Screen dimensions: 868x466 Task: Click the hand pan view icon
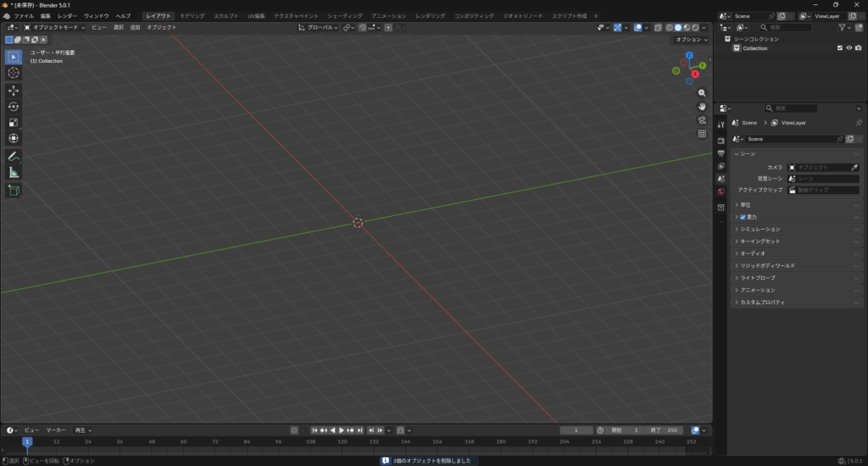pos(702,106)
